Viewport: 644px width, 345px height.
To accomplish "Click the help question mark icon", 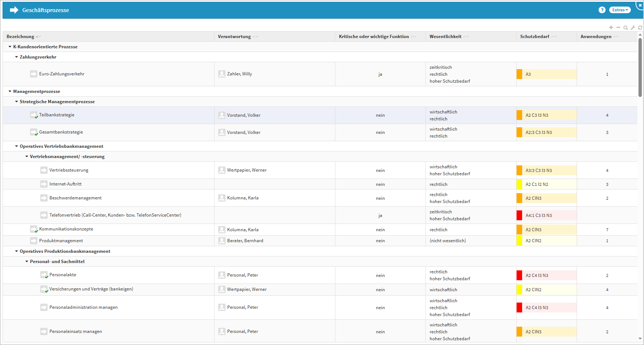I will [602, 10].
